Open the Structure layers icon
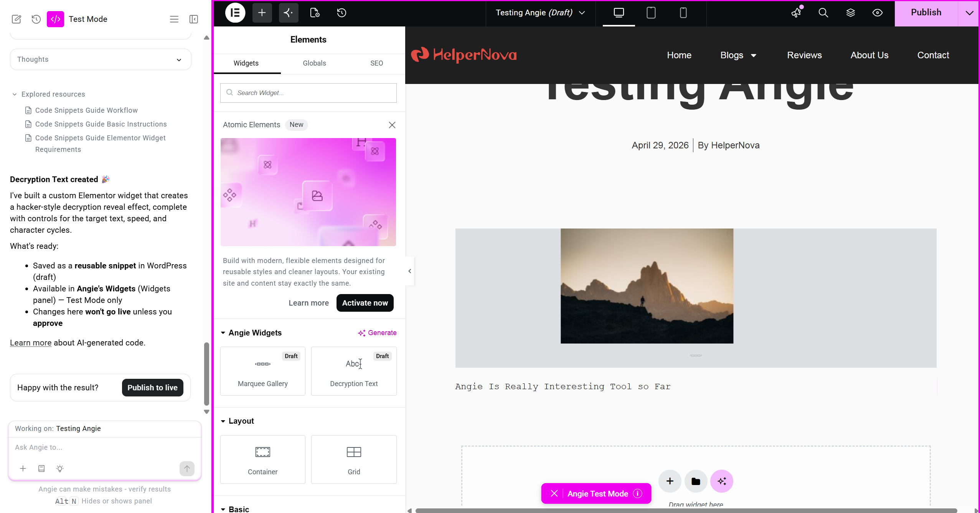 click(x=850, y=13)
